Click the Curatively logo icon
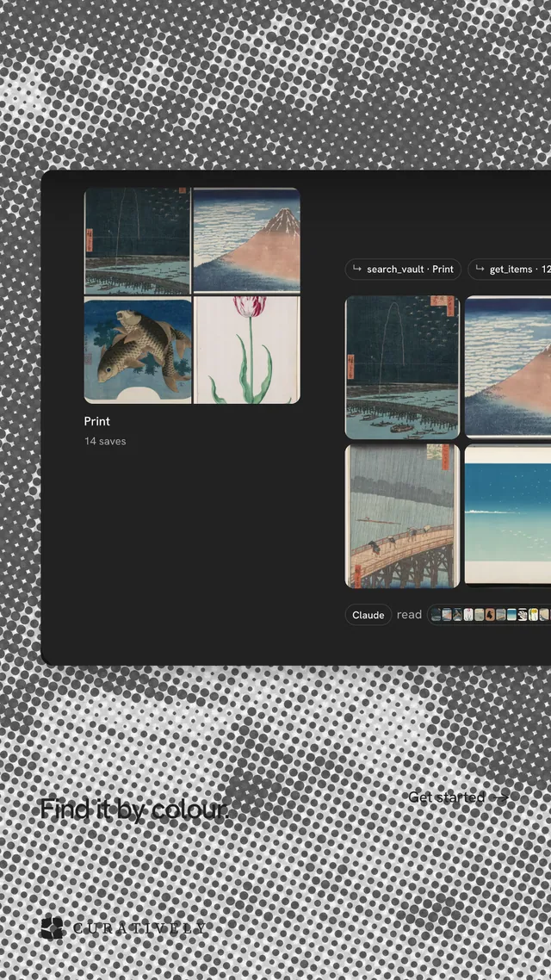 pos(52,927)
